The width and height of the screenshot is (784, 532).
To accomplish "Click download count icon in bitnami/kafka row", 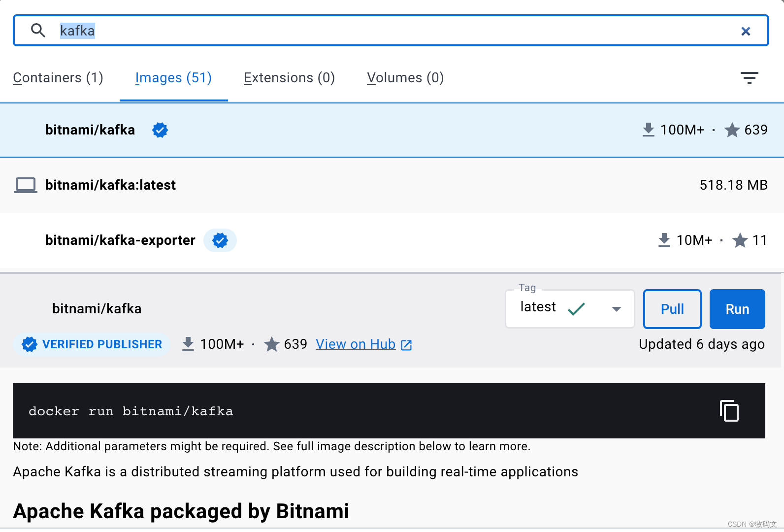I will click(x=649, y=130).
